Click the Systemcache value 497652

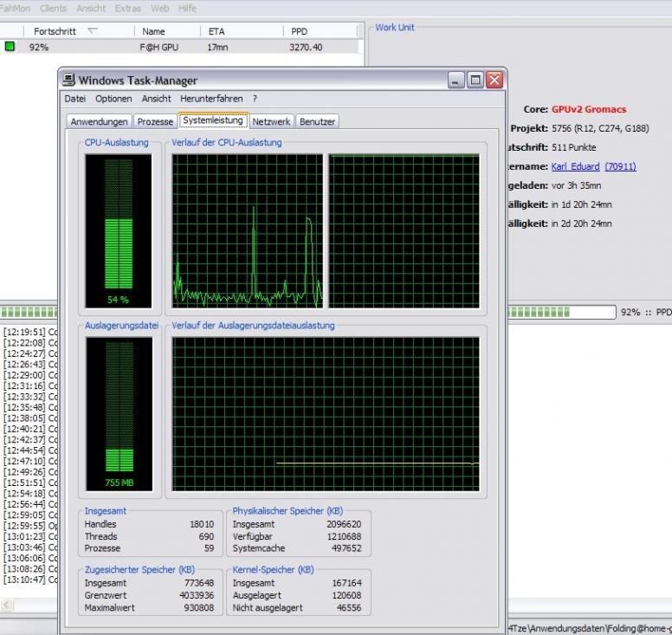pyautogui.click(x=346, y=548)
